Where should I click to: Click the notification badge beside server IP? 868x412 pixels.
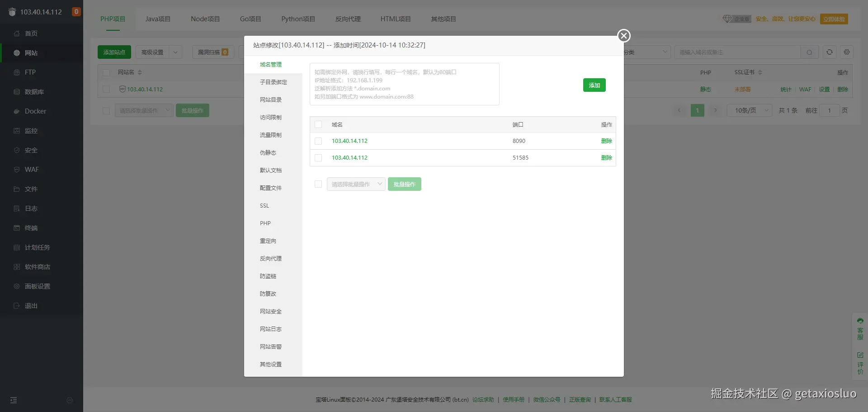pyautogui.click(x=76, y=12)
